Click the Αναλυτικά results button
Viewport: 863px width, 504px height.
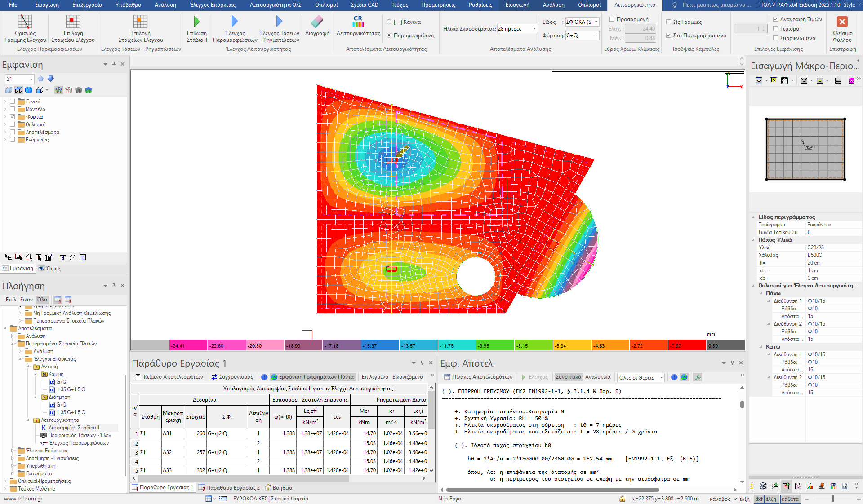(597, 377)
